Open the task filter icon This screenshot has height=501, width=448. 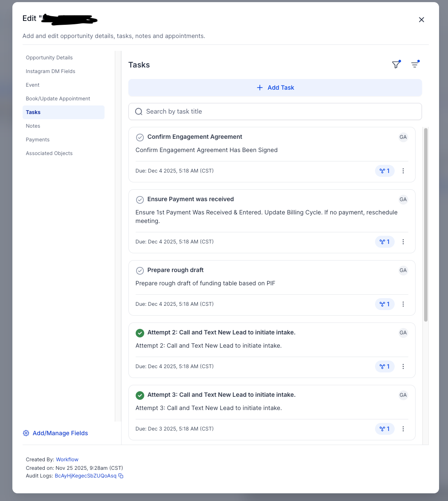(396, 64)
